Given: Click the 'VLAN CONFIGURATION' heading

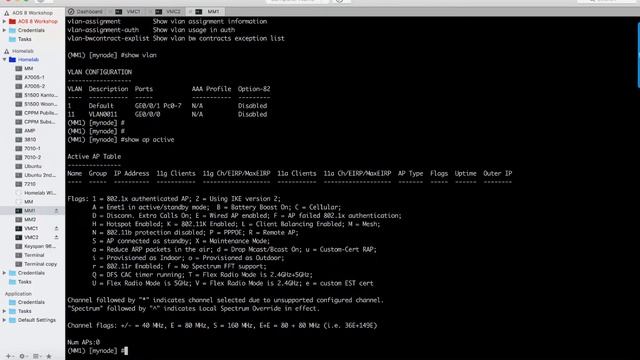Looking at the screenshot, I should [100, 72].
